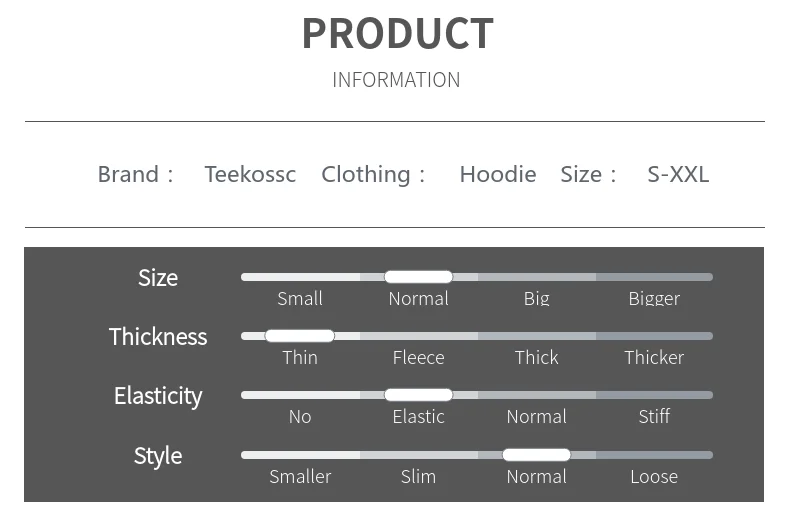Select the Stiff elasticity label
790x511 pixels.
[x=654, y=416]
